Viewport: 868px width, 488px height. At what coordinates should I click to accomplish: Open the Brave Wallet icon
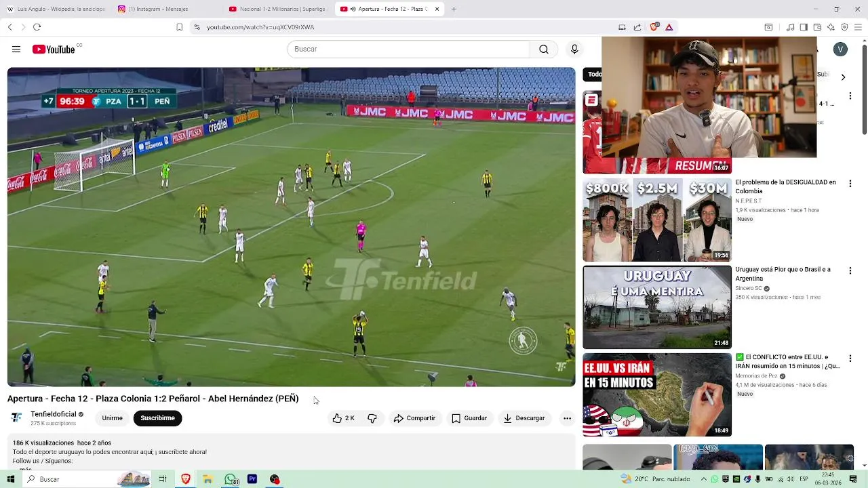click(817, 27)
